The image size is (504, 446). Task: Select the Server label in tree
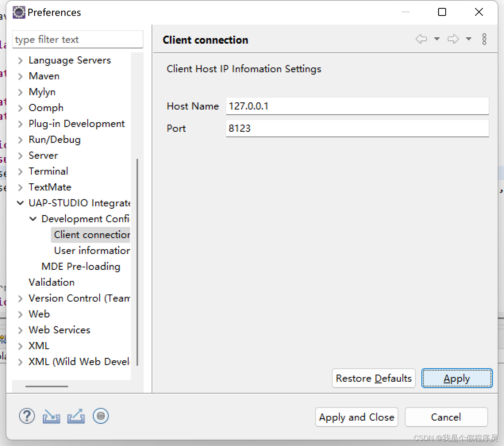pos(43,155)
